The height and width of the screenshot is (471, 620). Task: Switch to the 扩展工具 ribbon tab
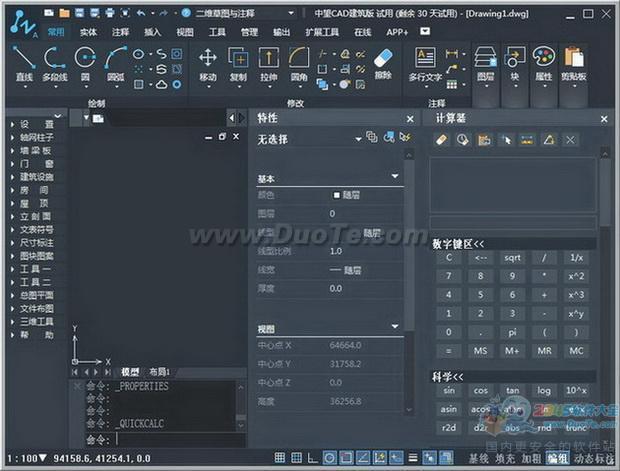(322, 32)
